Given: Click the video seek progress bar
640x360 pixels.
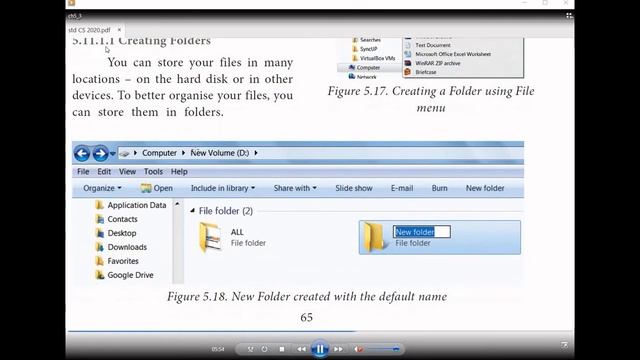Looking at the screenshot, I should (320, 331).
